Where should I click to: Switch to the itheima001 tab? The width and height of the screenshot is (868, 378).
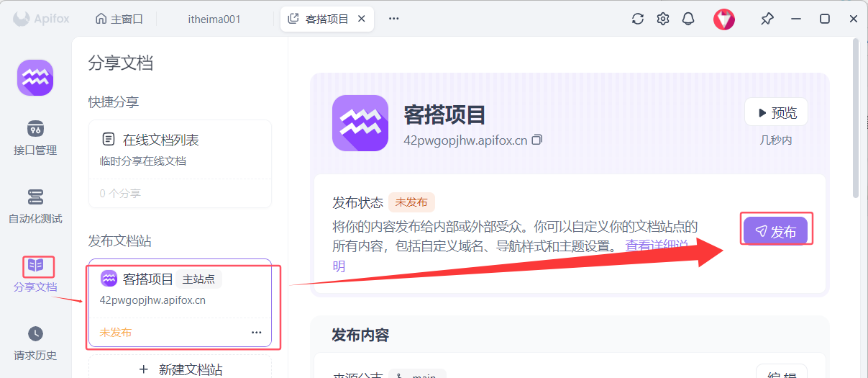214,19
